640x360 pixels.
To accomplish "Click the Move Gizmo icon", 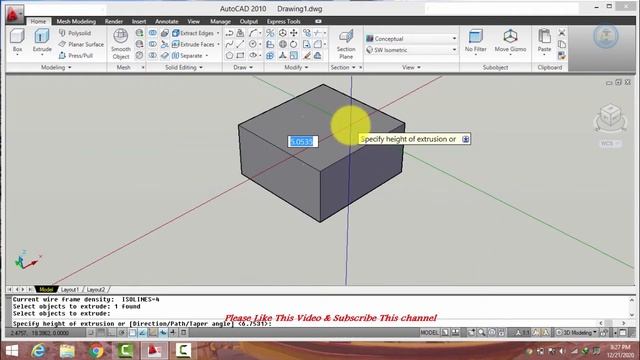I will pos(510,41).
